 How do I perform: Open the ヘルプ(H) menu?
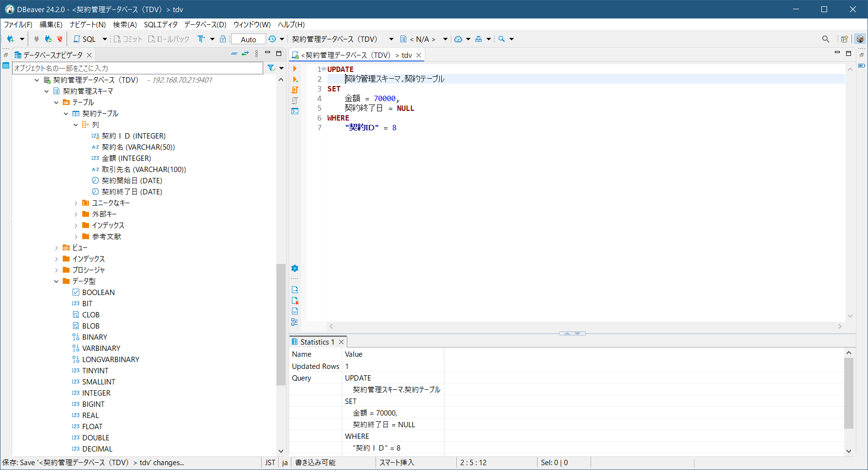coord(291,24)
